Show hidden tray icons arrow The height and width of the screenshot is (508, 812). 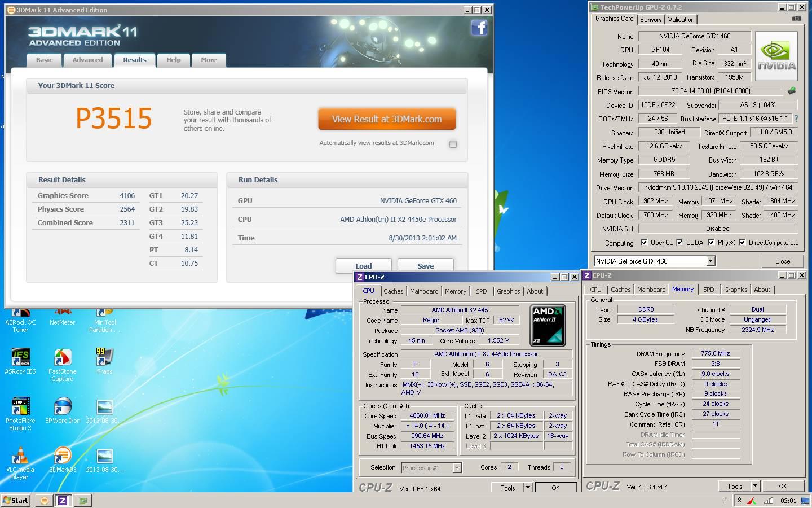(x=739, y=500)
